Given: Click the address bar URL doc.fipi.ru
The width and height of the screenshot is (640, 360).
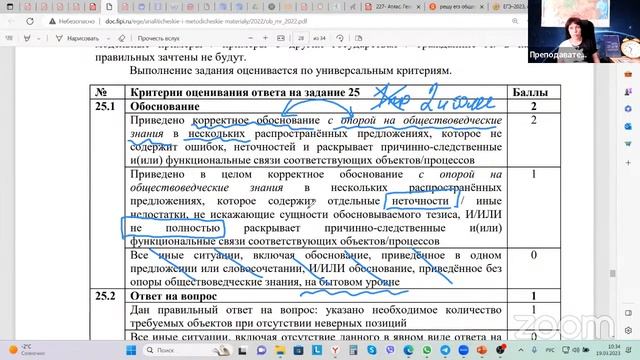Looking at the screenshot, I should tap(206, 21).
